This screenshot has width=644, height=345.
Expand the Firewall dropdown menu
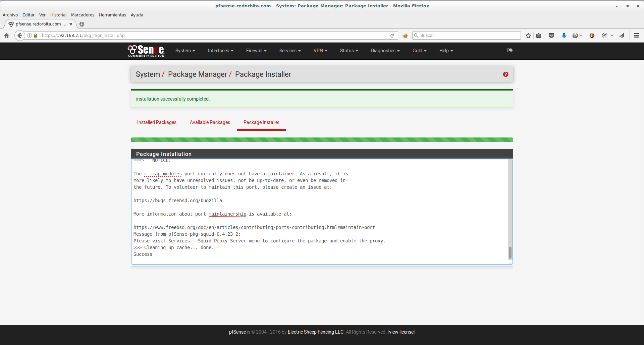pyautogui.click(x=256, y=51)
